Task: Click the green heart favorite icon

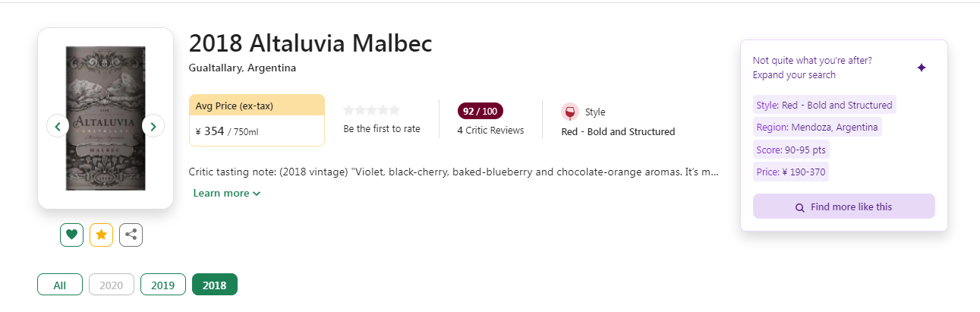Action: pyautogui.click(x=71, y=235)
